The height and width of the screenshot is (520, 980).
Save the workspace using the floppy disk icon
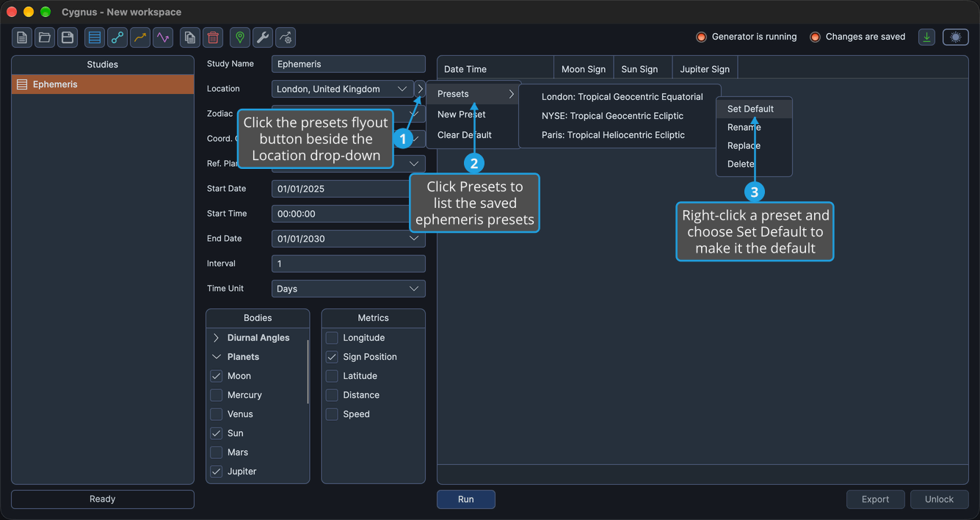(68, 37)
